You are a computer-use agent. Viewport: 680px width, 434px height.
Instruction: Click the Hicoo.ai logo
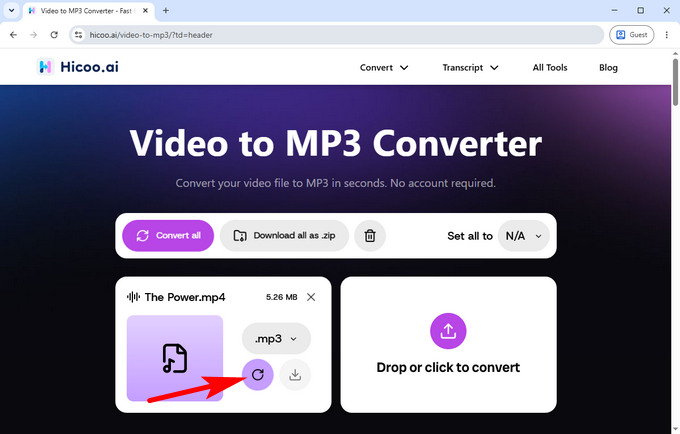[x=78, y=67]
